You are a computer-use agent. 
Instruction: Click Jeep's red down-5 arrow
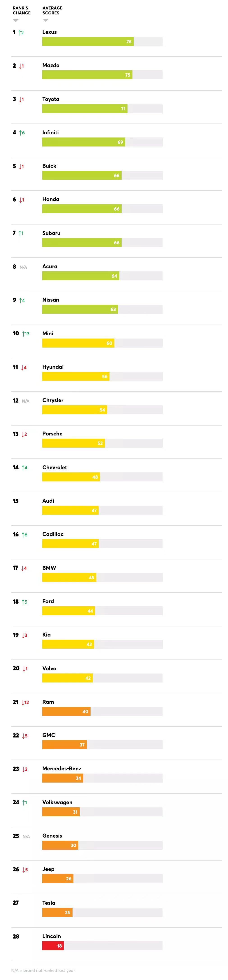[24, 870]
